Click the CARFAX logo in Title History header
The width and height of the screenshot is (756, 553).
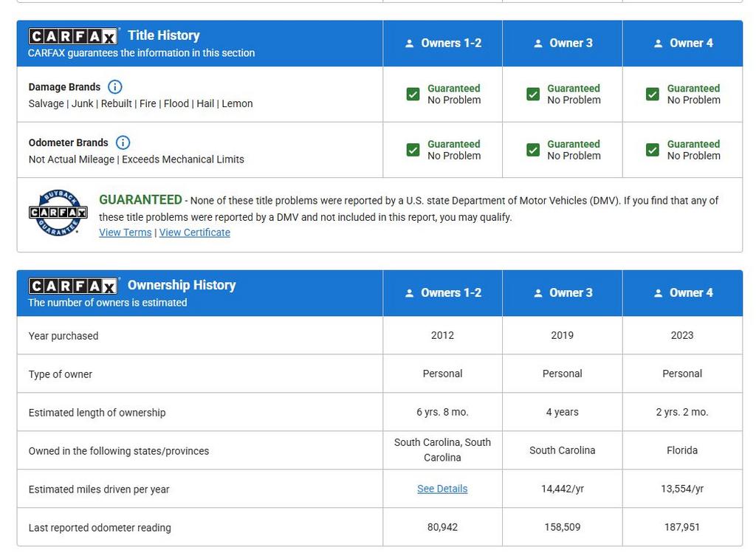coord(73,36)
